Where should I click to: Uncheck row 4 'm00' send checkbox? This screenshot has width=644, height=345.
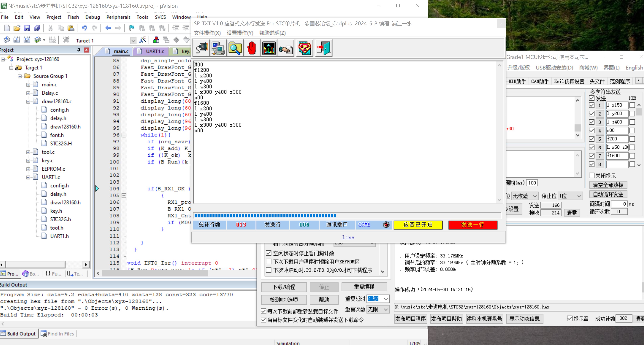tap(592, 130)
